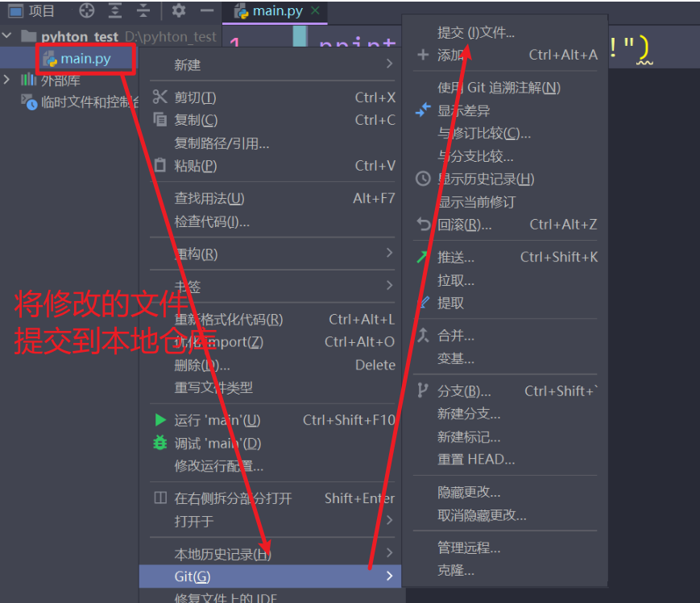Click the clock icon for Show History (显示历史记录)
The height and width of the screenshot is (603, 700).
(x=423, y=179)
